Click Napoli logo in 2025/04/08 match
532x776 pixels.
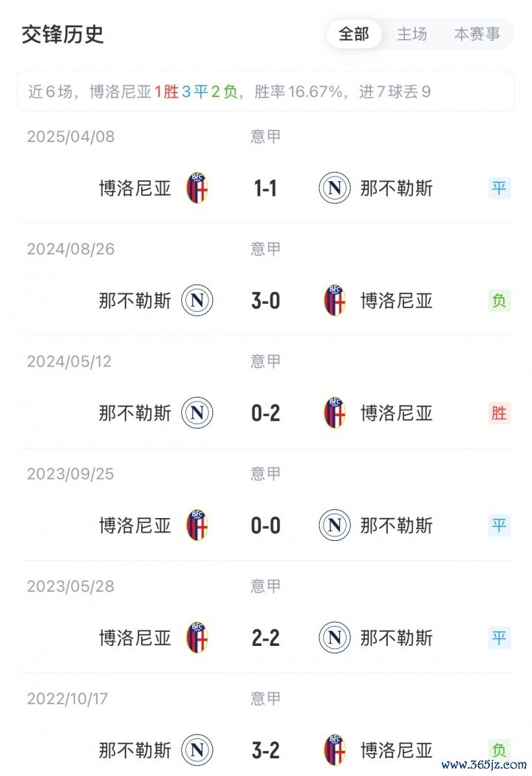(x=335, y=188)
